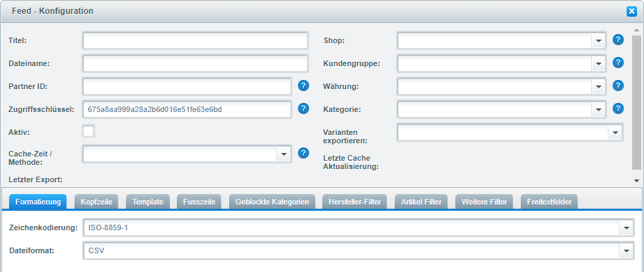Click into the Titel input field
Screen dimensions: 644x272
(195, 40)
